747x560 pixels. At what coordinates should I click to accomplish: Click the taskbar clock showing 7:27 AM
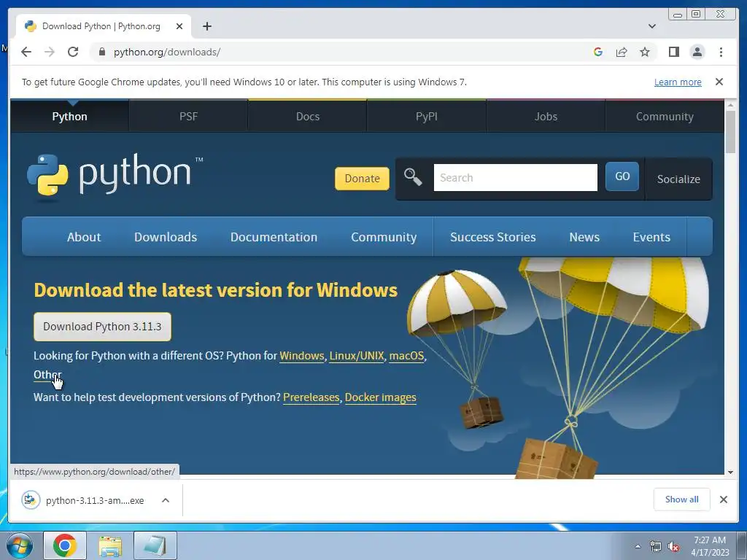710,545
